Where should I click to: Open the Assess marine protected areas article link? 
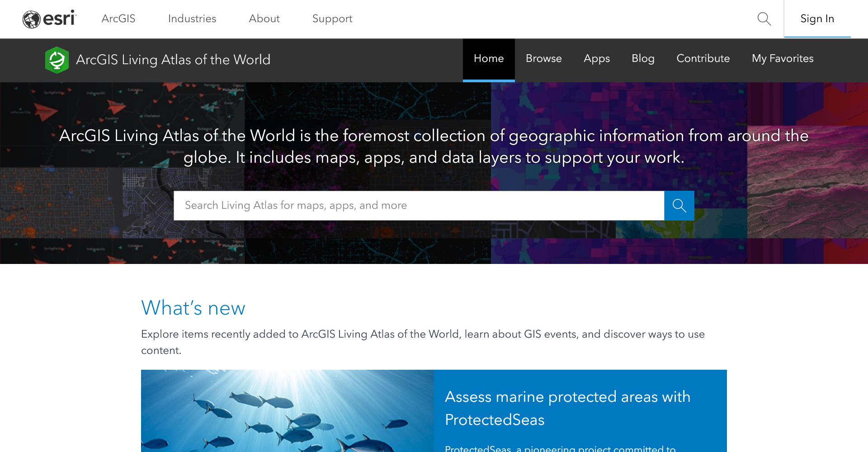pyautogui.click(x=567, y=408)
